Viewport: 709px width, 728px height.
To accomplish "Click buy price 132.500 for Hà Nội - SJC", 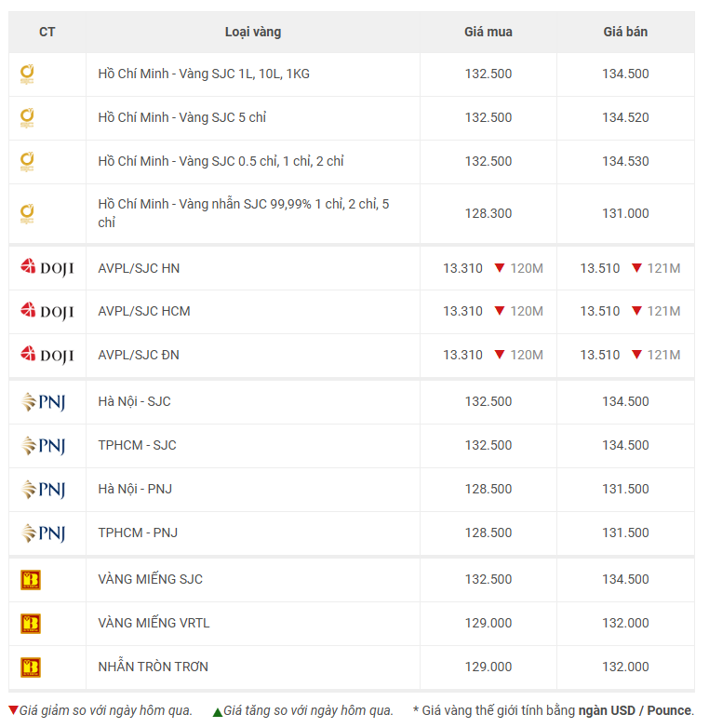I will point(488,401).
